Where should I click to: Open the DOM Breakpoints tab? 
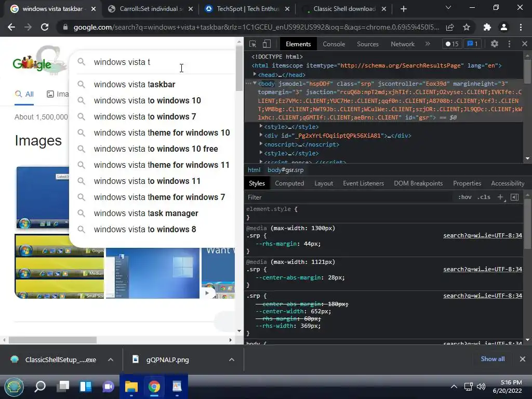[418, 183]
